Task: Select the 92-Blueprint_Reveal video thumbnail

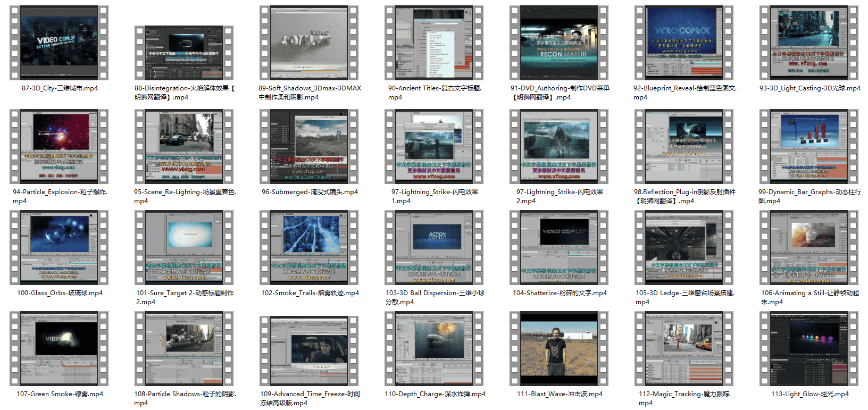Action: click(684, 43)
